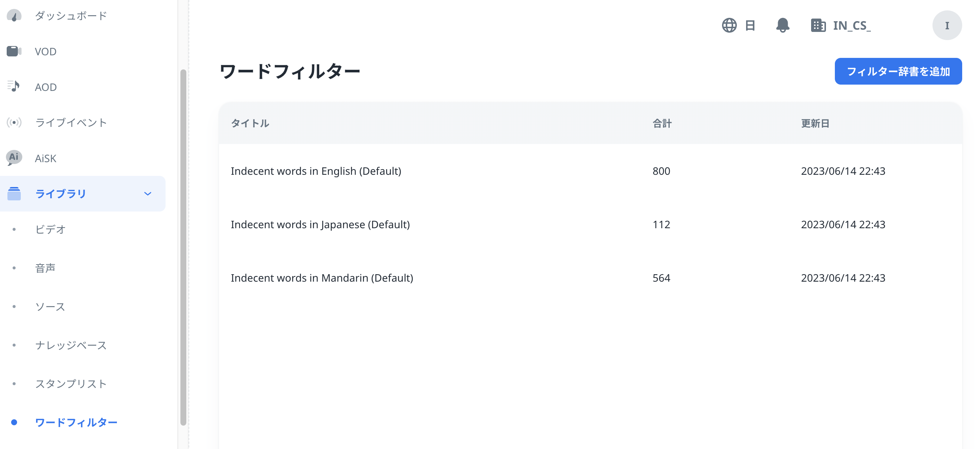This screenshot has height=449, width=980.
Task: Open the ダッシュボード icon in sidebar
Action: [14, 16]
